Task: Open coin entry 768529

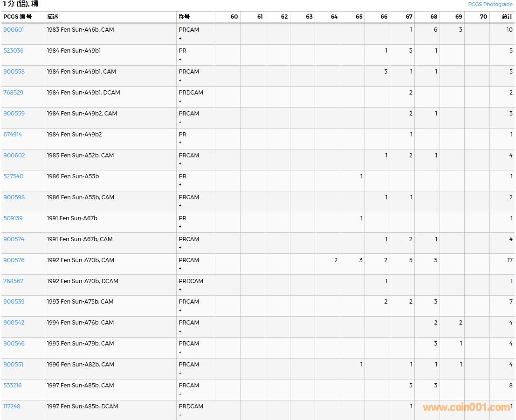Action: (x=14, y=93)
